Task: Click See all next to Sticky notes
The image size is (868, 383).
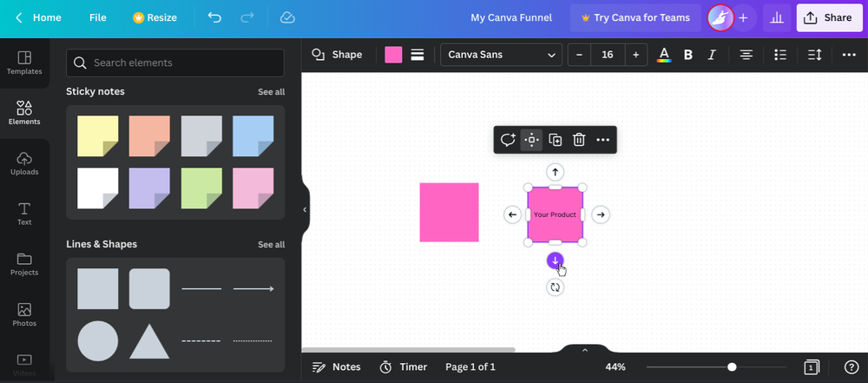Action: (x=271, y=92)
